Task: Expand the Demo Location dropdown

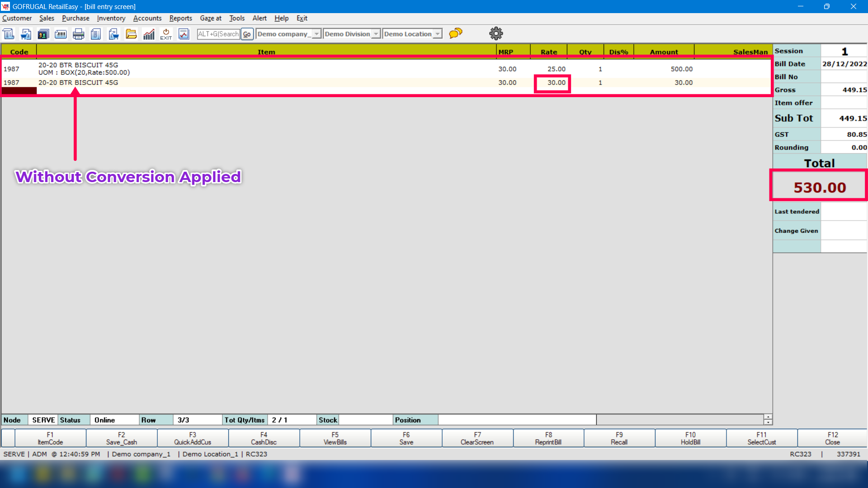Action: [437, 34]
